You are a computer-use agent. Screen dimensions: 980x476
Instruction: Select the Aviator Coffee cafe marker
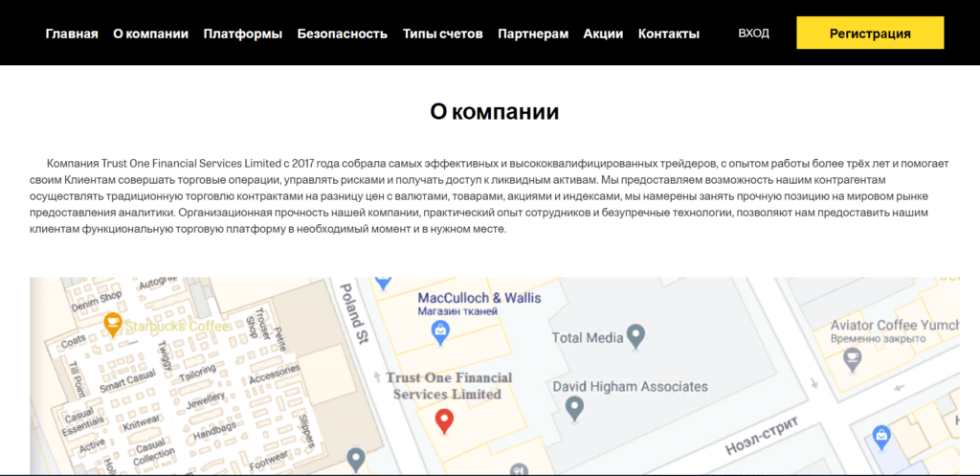click(x=851, y=361)
